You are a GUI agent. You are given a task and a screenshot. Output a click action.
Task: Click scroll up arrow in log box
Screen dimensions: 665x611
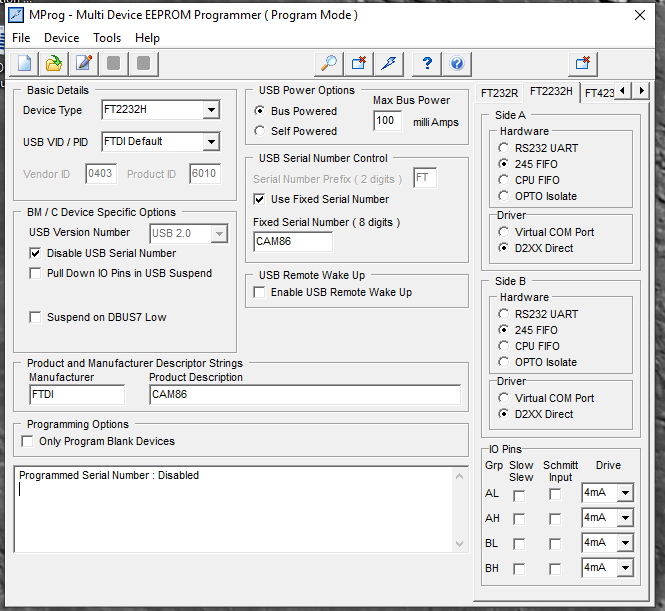[x=459, y=477]
